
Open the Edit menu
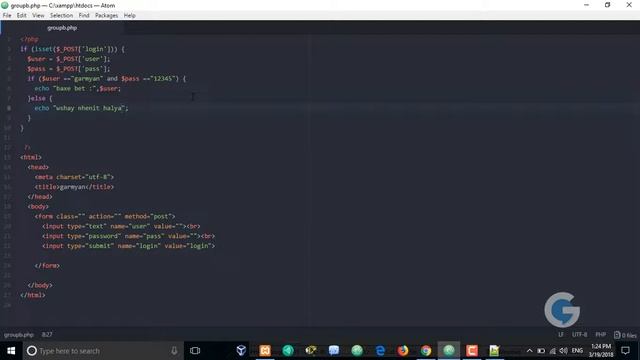tap(21, 16)
